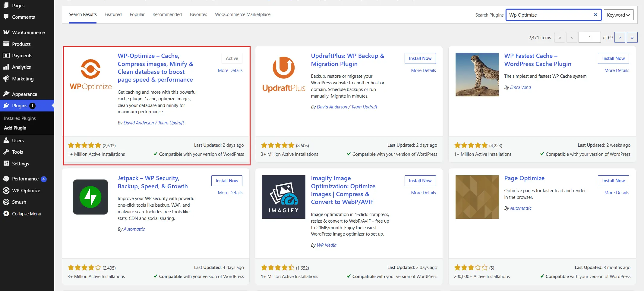Open Automattic author link under Jetpack
The image size is (644, 291).
[x=134, y=229]
